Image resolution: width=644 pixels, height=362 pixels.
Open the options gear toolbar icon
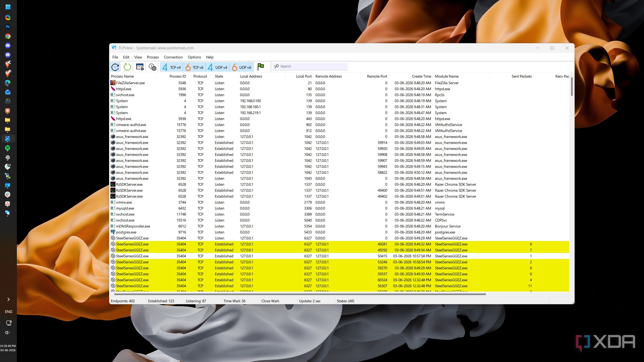(152, 67)
